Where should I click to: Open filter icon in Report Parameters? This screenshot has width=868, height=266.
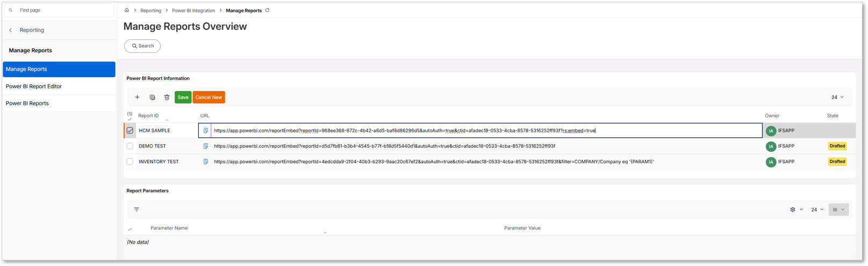point(137,209)
